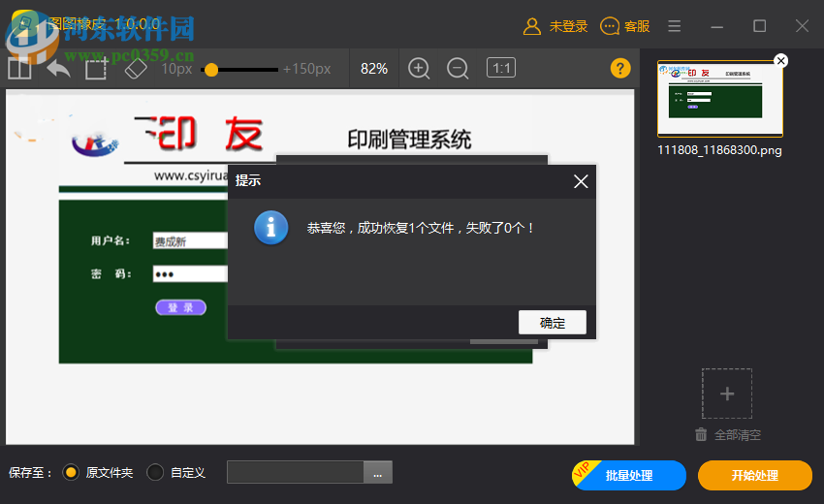Screen dimensions: 824x504
Task: Click the 登录 button in preview image
Action: (180, 307)
